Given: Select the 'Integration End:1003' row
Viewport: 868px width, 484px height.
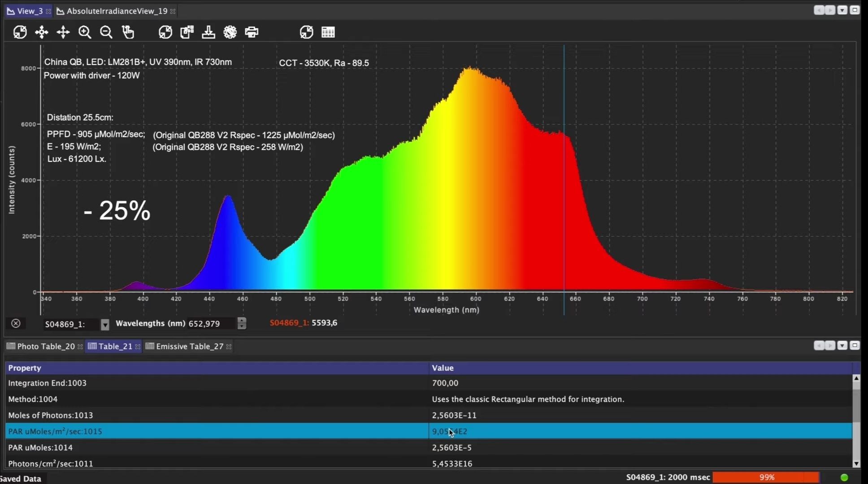Looking at the screenshot, I should coord(429,383).
